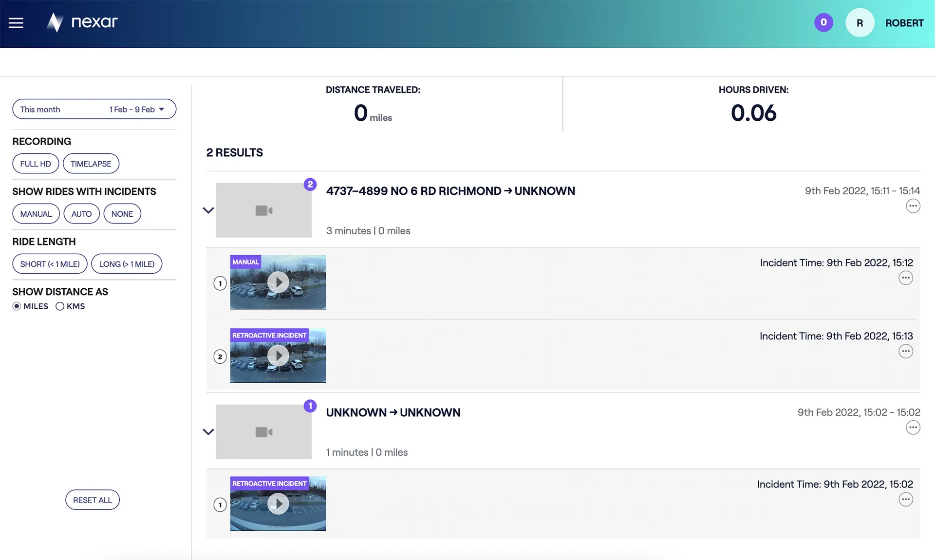Open the purple notification counter badge
This screenshot has width=935, height=560.
[x=823, y=22]
